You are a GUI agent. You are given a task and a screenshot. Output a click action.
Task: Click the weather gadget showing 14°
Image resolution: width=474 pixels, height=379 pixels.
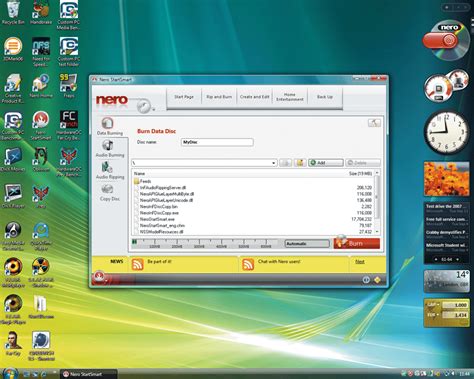click(446, 282)
